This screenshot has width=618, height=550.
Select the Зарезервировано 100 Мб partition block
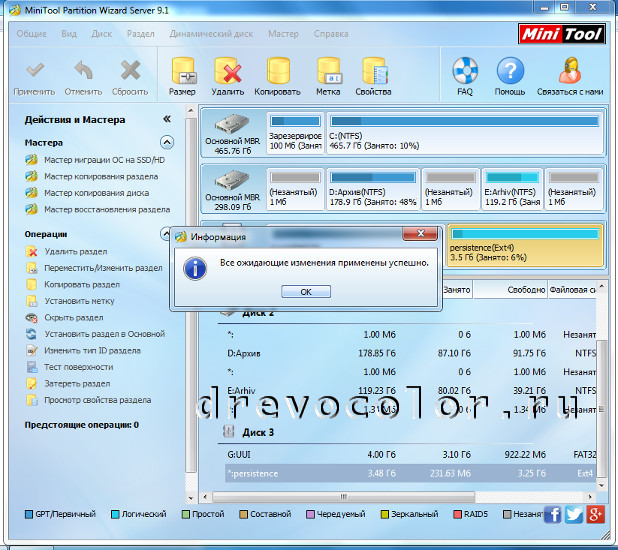[295, 133]
